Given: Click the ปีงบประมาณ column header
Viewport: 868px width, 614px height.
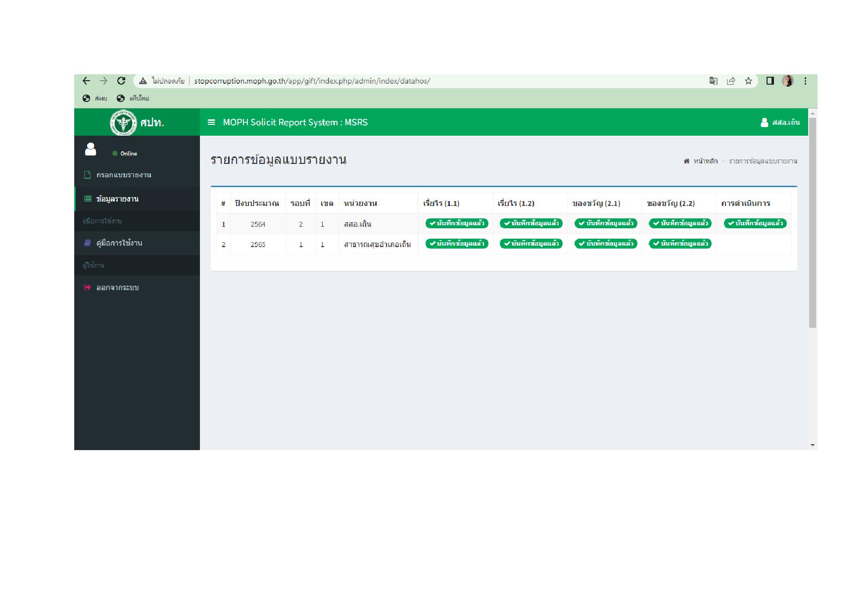Looking at the screenshot, I should (257, 203).
